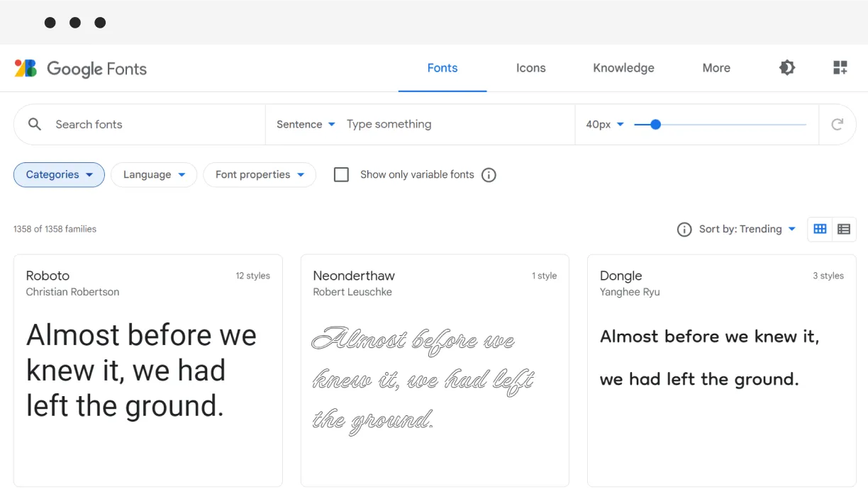Open the Language filter dropdown
868x501 pixels.
point(154,175)
